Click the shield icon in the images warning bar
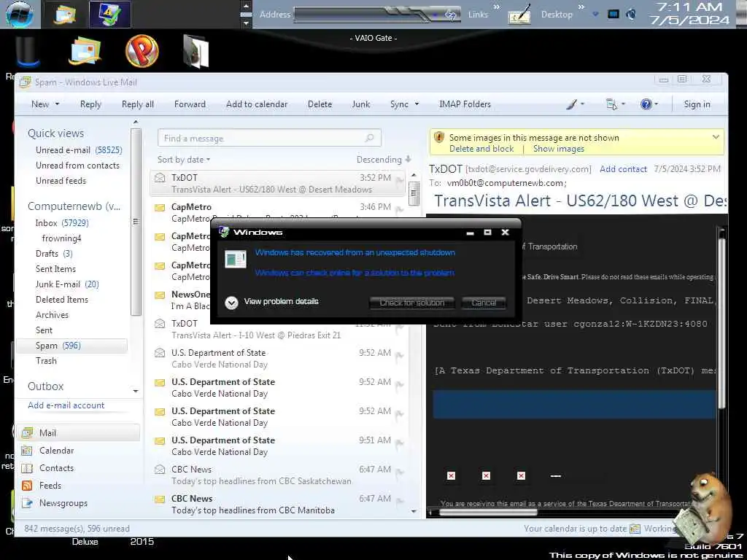Image resolution: width=747 pixels, height=560 pixels. click(x=438, y=138)
